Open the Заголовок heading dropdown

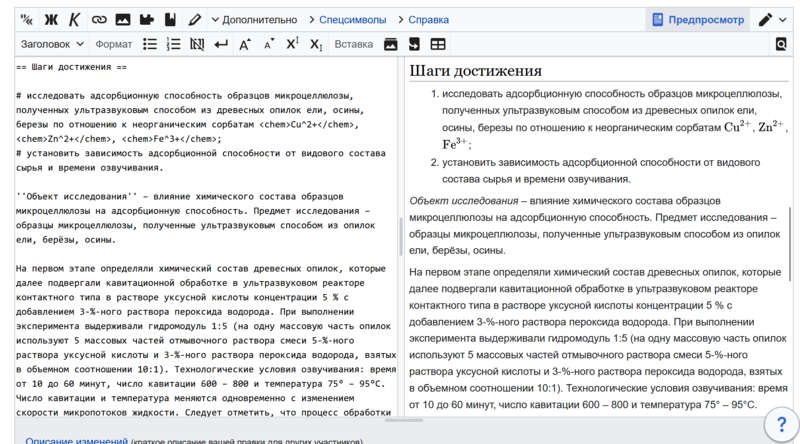53,44
